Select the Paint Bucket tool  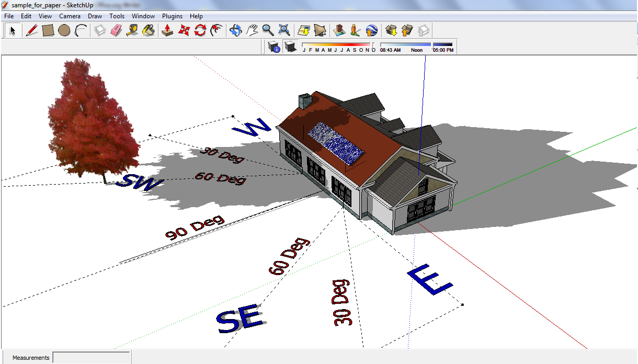coord(149,30)
